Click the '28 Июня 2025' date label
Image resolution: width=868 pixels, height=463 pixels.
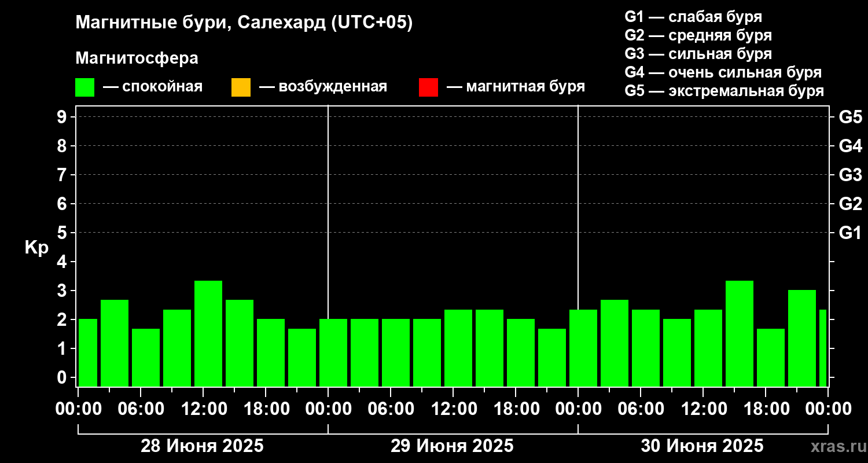(x=203, y=446)
